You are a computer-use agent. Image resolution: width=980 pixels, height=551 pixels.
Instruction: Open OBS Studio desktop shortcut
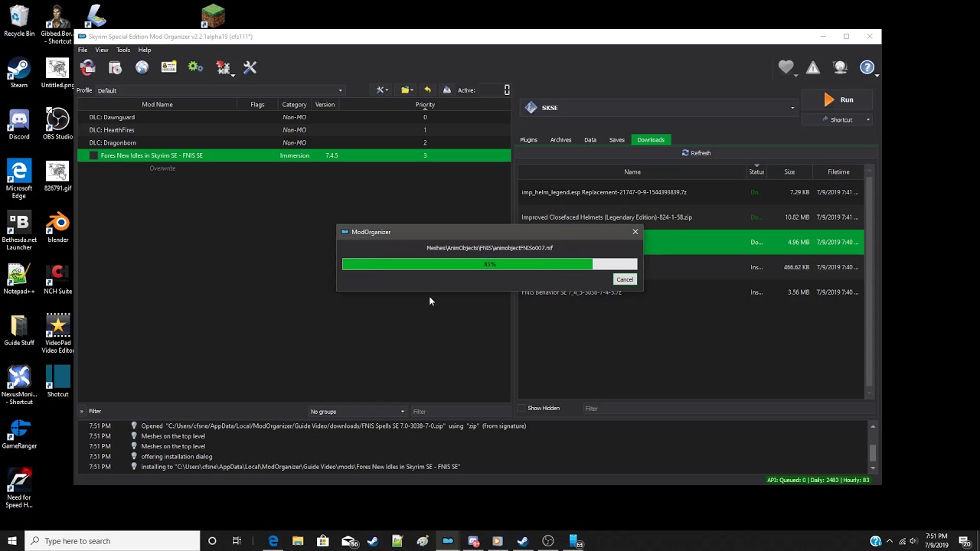coord(57,125)
